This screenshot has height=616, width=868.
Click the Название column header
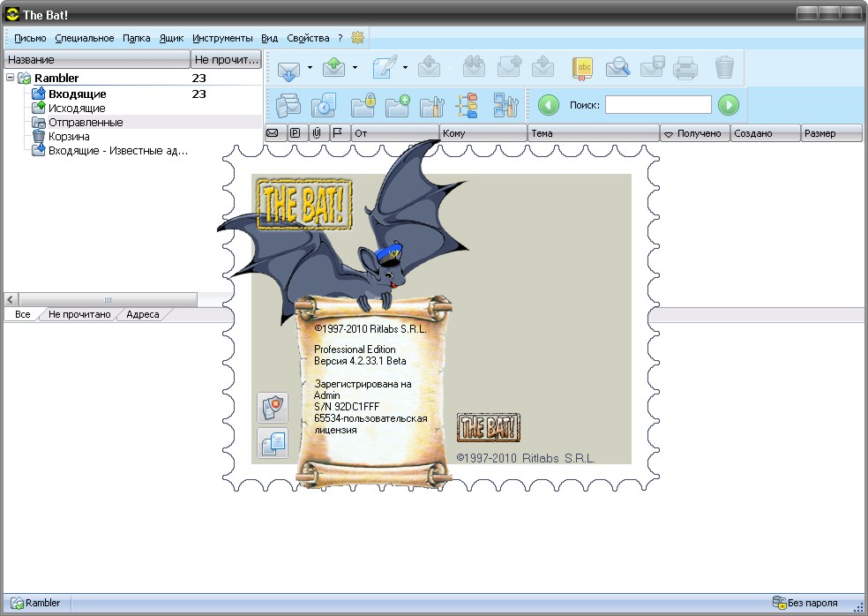tap(97, 59)
